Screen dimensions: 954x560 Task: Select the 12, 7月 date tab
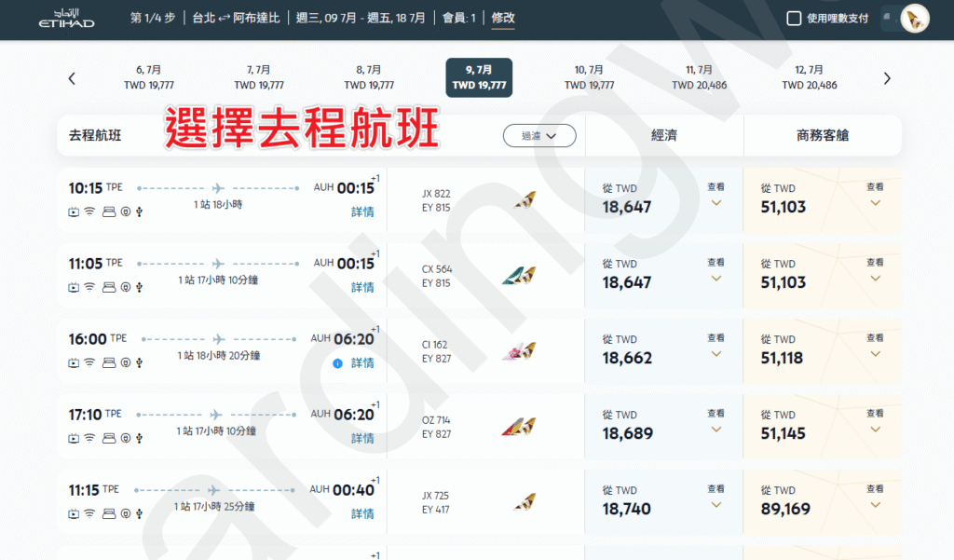(x=810, y=77)
